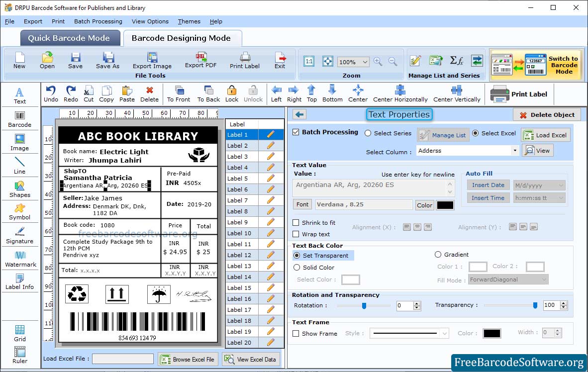This screenshot has width=588, height=372.
Task: Paste from clipboard
Action: (x=127, y=94)
